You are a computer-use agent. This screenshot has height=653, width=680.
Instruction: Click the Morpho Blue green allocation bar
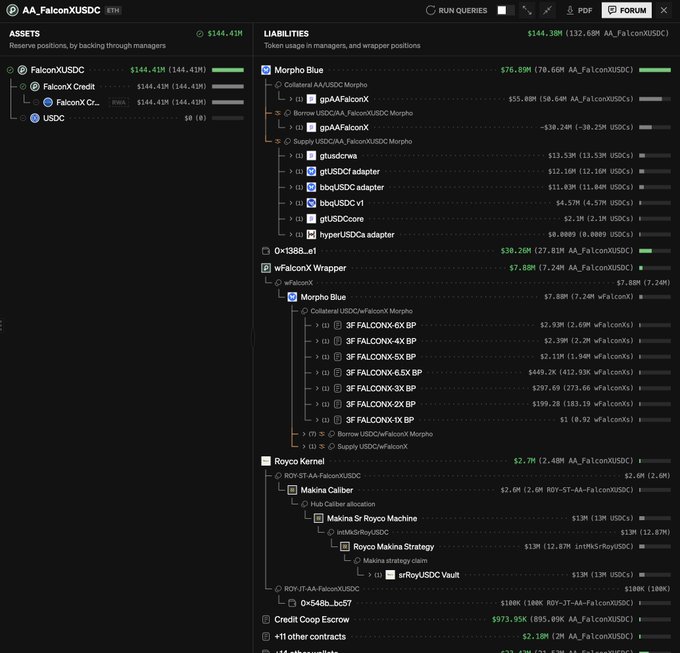pyautogui.click(x=655, y=70)
